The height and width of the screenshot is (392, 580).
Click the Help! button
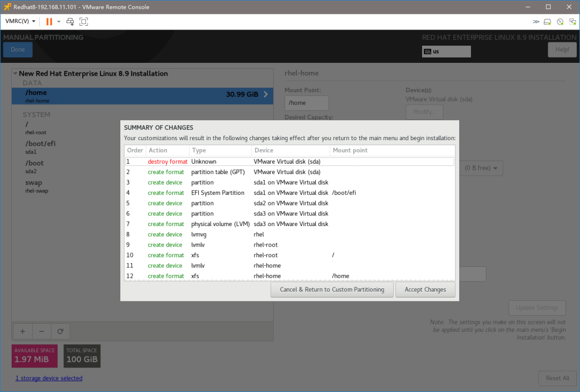(562, 49)
